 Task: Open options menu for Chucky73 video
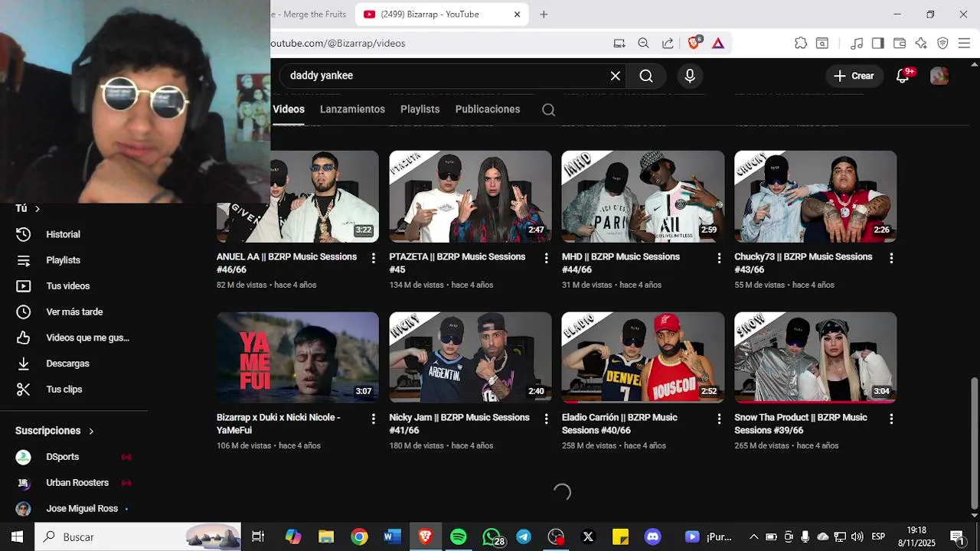(891, 259)
